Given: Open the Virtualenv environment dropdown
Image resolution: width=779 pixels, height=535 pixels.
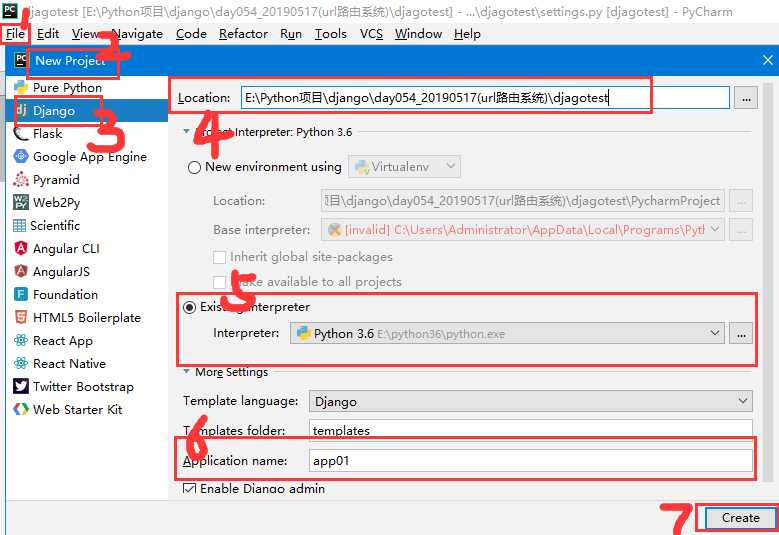Looking at the screenshot, I should tap(404, 167).
